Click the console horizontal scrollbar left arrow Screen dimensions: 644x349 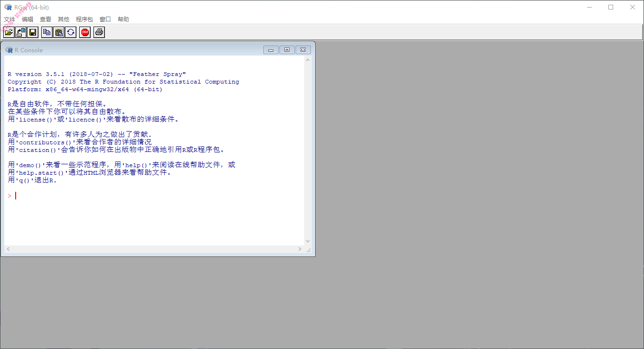point(8,249)
